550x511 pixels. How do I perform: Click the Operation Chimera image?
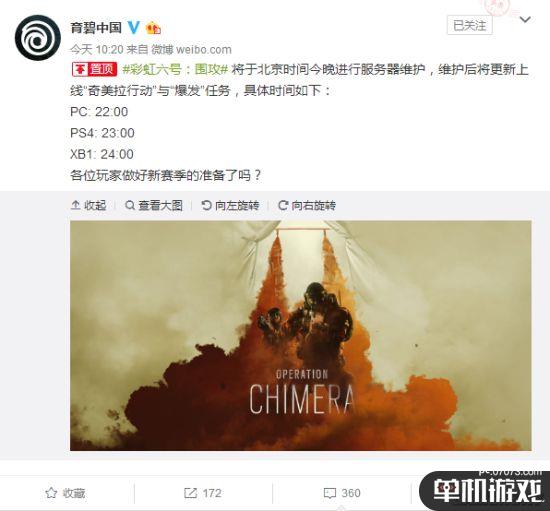click(301, 335)
